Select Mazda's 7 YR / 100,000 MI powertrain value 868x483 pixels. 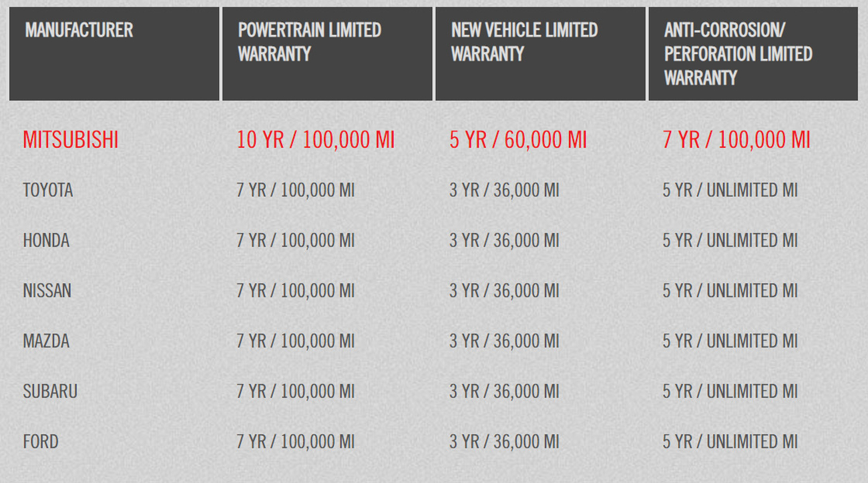(x=296, y=341)
